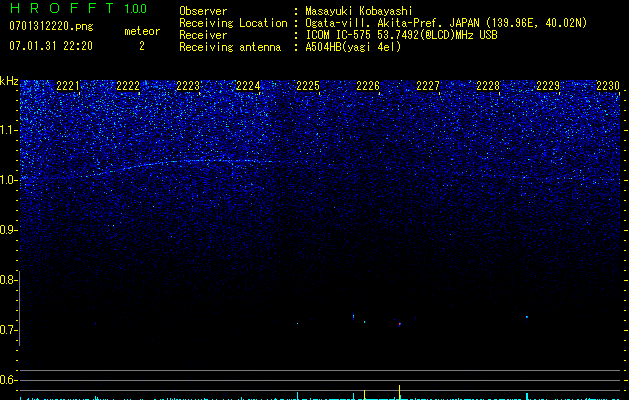The image size is (629, 400).
Task: Click the Receiving antenna label
Action: pyautogui.click(x=230, y=47)
